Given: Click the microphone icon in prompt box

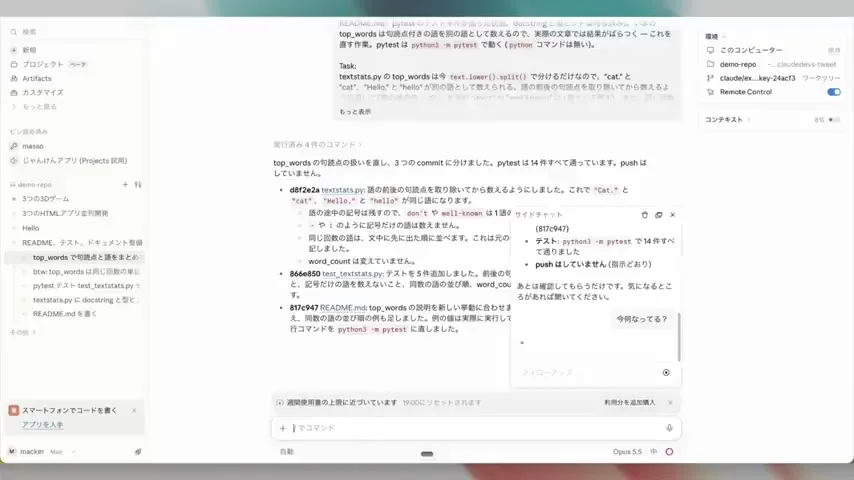Looking at the screenshot, I should (669, 428).
